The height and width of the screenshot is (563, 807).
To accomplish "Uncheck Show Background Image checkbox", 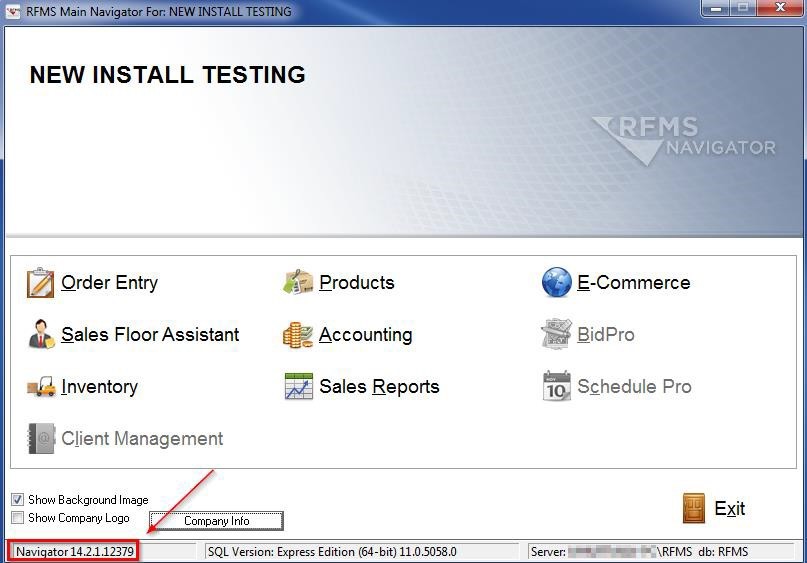I will pos(17,499).
